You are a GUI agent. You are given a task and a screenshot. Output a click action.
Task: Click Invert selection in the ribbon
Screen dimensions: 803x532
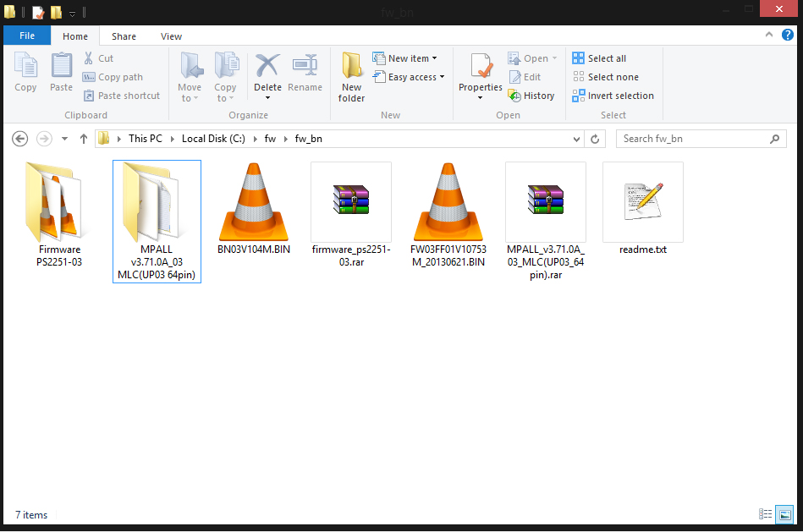tap(613, 96)
